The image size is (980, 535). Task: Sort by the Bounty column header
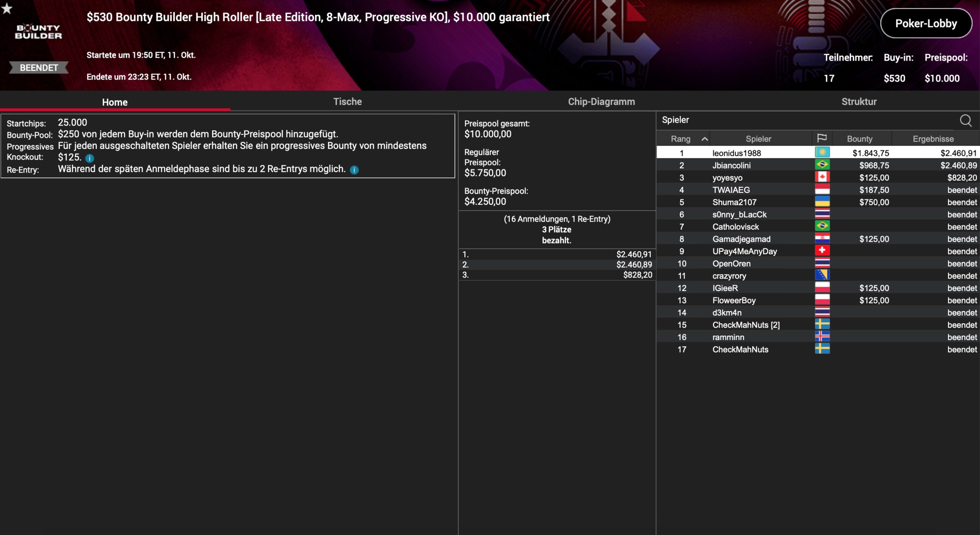[859, 139]
